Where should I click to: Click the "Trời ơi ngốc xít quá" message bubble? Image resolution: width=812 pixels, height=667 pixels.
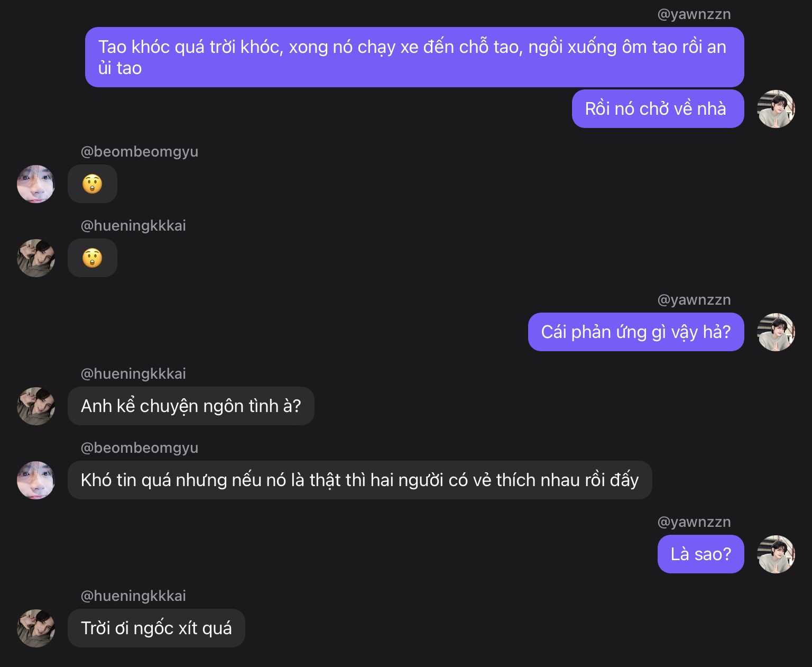156,628
